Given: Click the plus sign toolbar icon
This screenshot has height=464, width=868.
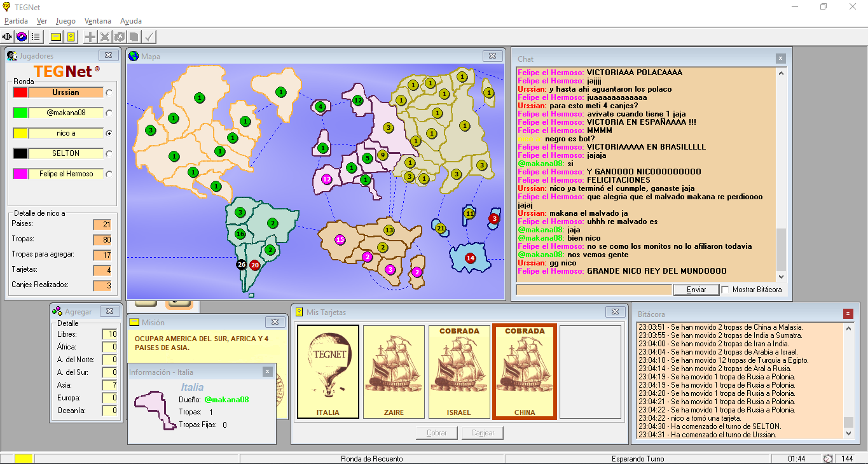Looking at the screenshot, I should [x=91, y=37].
